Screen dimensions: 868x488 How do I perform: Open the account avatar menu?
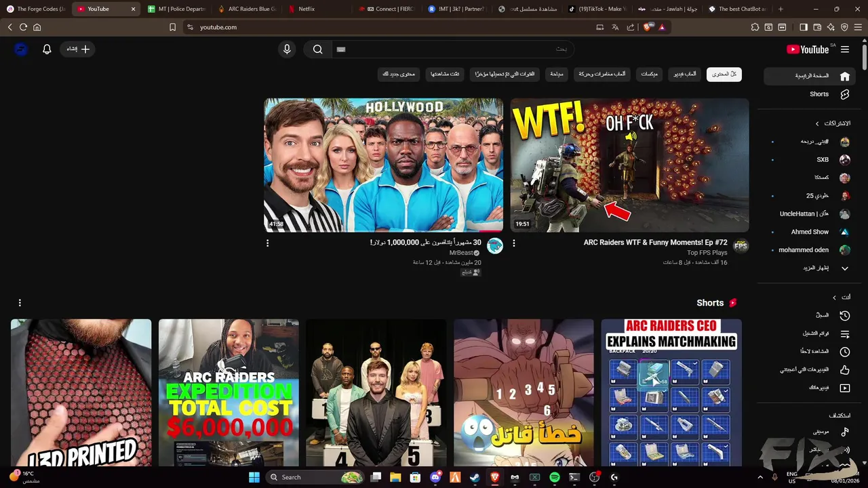tap(21, 49)
